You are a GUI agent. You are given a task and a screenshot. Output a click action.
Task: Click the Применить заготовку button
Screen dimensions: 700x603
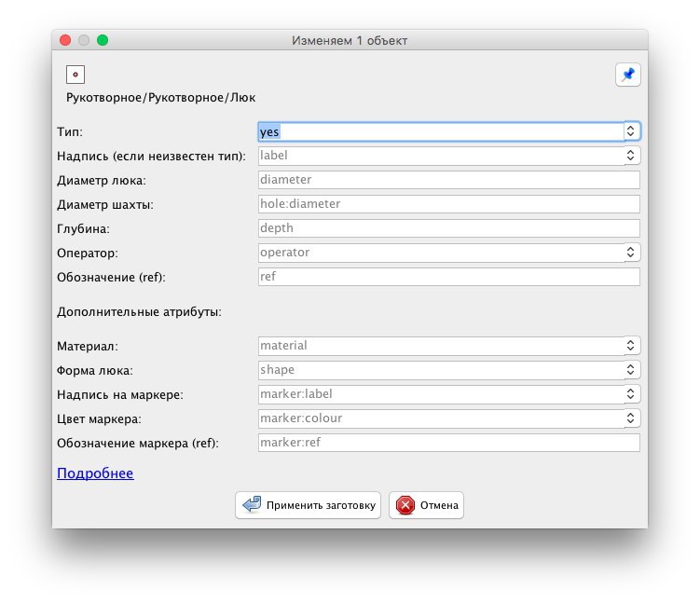point(308,505)
